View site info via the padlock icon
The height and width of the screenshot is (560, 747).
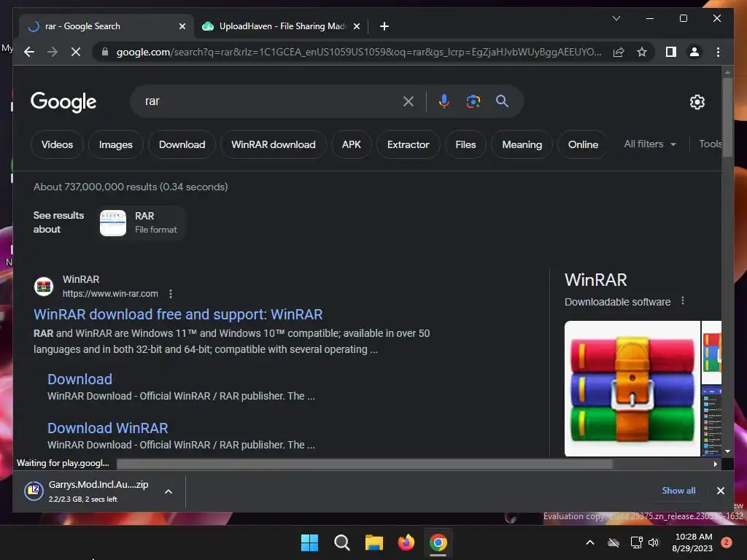pyautogui.click(x=105, y=52)
